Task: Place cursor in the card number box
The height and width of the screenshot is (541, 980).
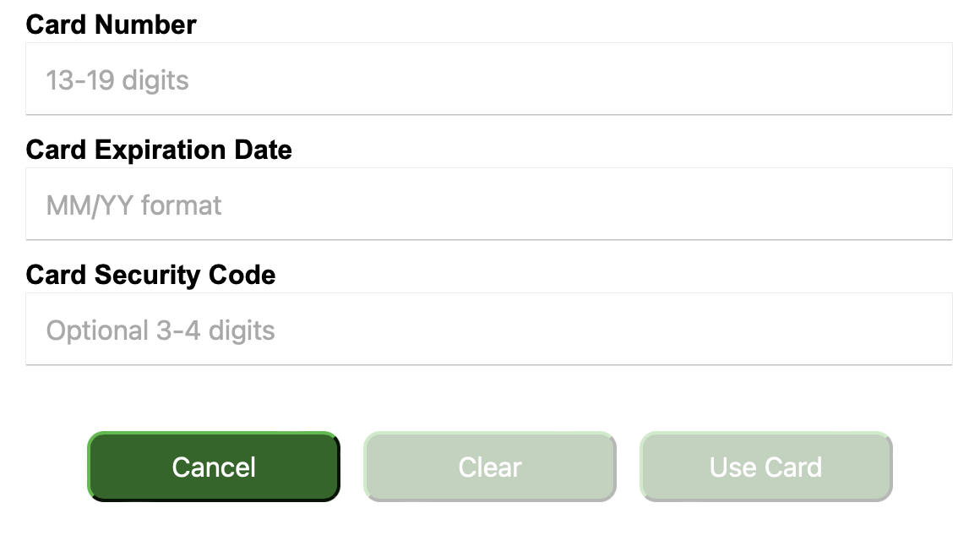Action: [x=489, y=79]
